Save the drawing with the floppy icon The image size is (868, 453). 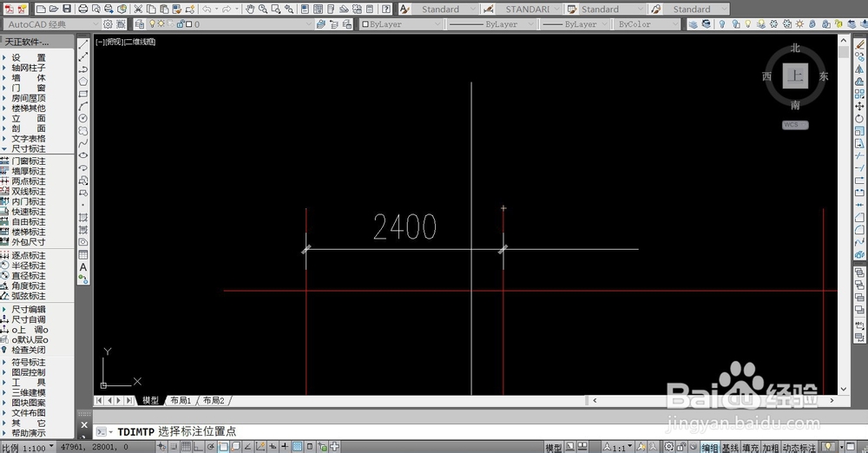click(67, 9)
